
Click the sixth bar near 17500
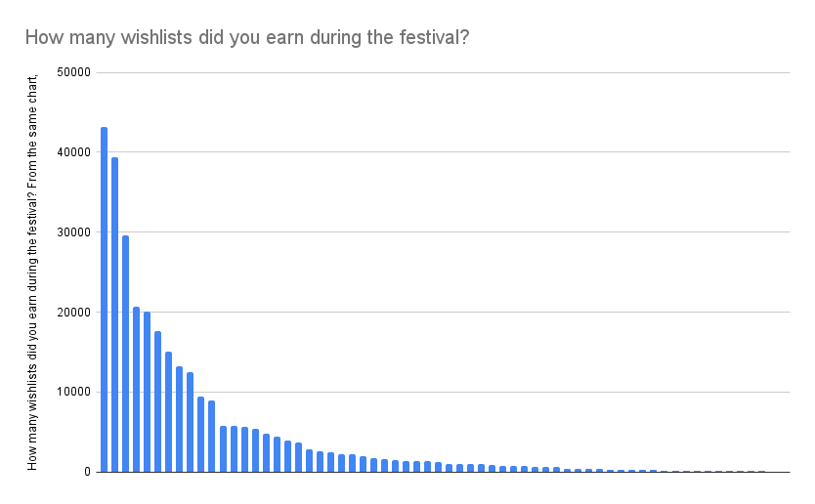(158, 401)
